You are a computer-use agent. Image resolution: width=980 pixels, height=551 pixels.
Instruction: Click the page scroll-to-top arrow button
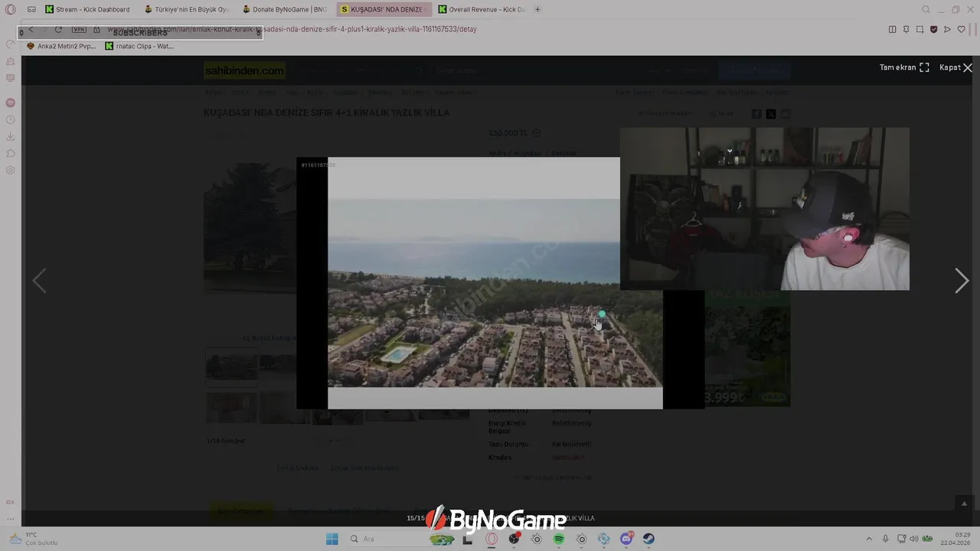pyautogui.click(x=964, y=503)
